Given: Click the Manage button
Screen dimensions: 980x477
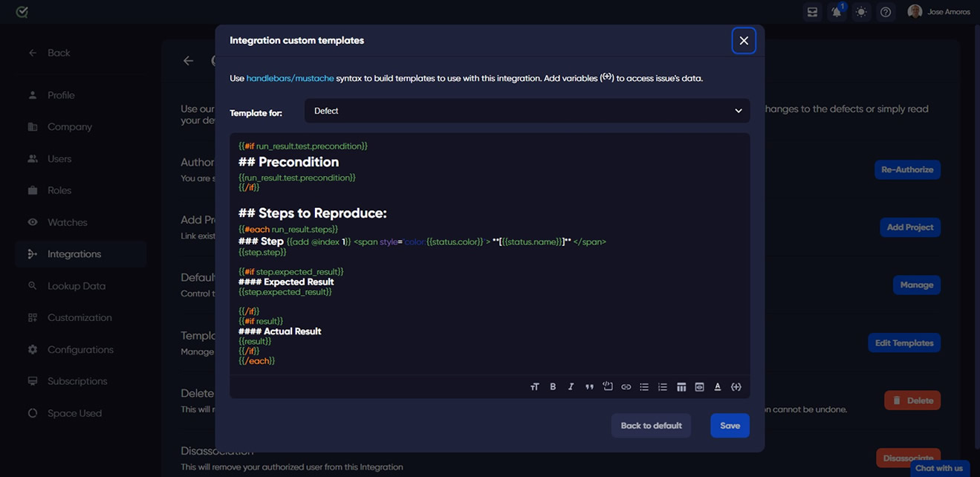Looking at the screenshot, I should coord(916,285).
